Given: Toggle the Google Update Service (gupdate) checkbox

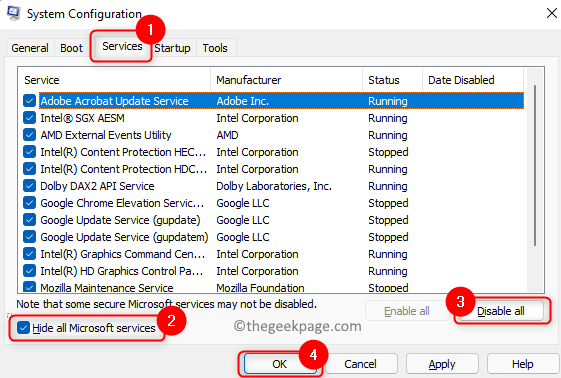Looking at the screenshot, I should [29, 220].
